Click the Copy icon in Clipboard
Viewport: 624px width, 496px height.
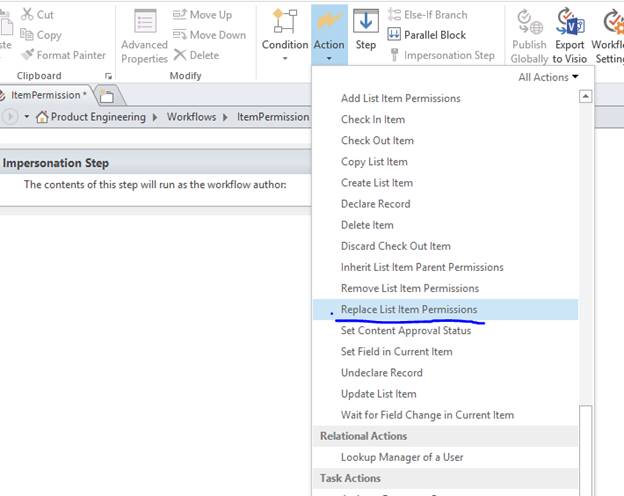point(27,35)
